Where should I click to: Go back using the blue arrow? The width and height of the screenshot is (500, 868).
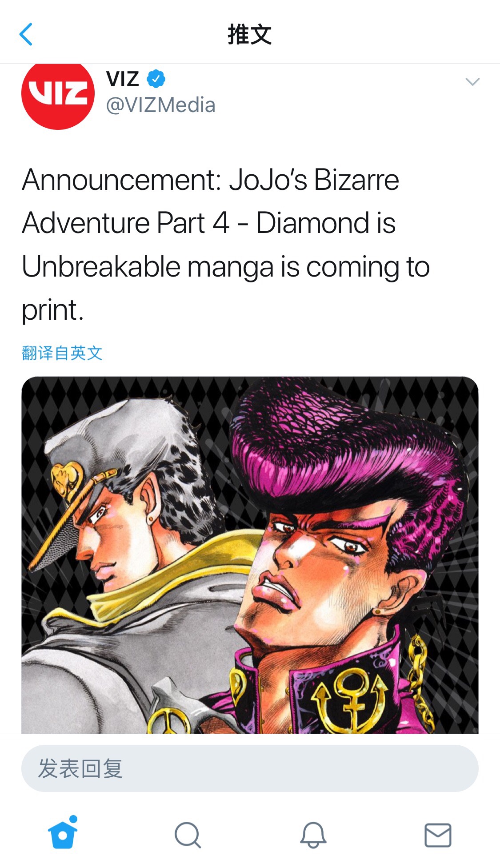tap(26, 34)
